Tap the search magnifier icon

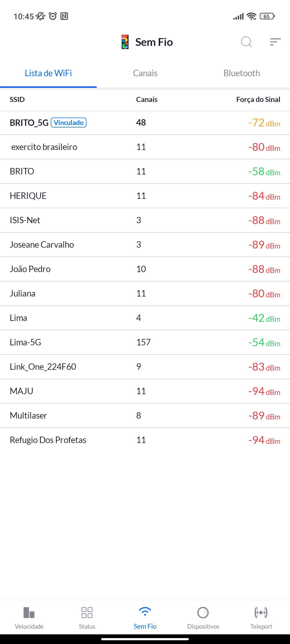point(246,42)
